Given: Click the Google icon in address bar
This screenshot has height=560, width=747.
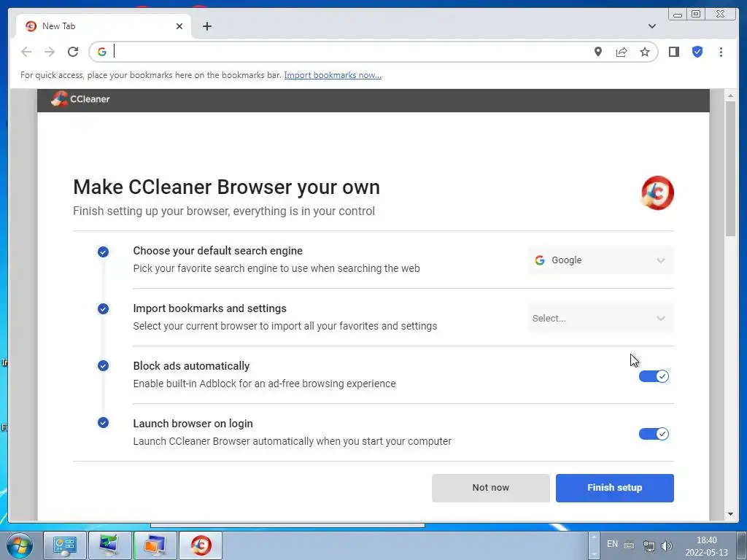Looking at the screenshot, I should click(102, 52).
